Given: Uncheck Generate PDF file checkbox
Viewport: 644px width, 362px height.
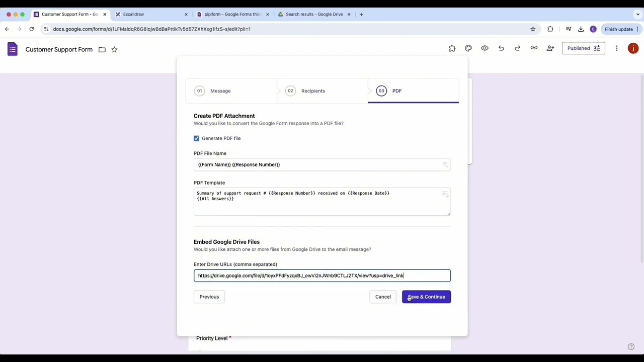Looking at the screenshot, I should click(x=197, y=138).
